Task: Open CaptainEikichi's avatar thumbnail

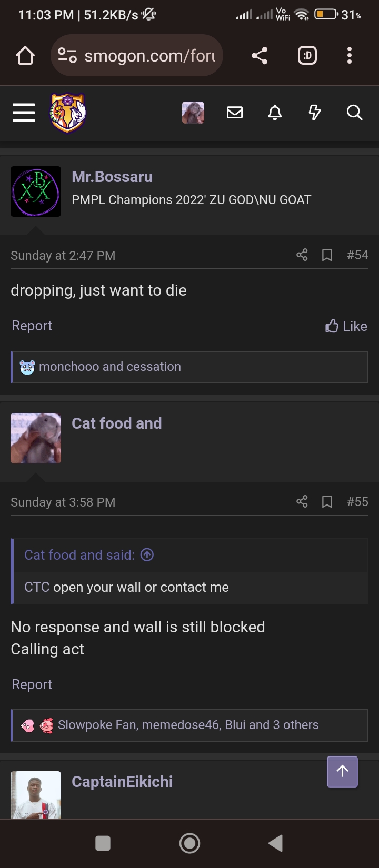Action: (36, 795)
